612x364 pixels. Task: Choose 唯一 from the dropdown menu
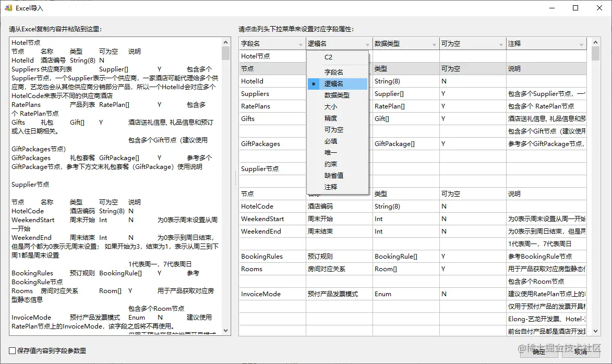pos(338,153)
